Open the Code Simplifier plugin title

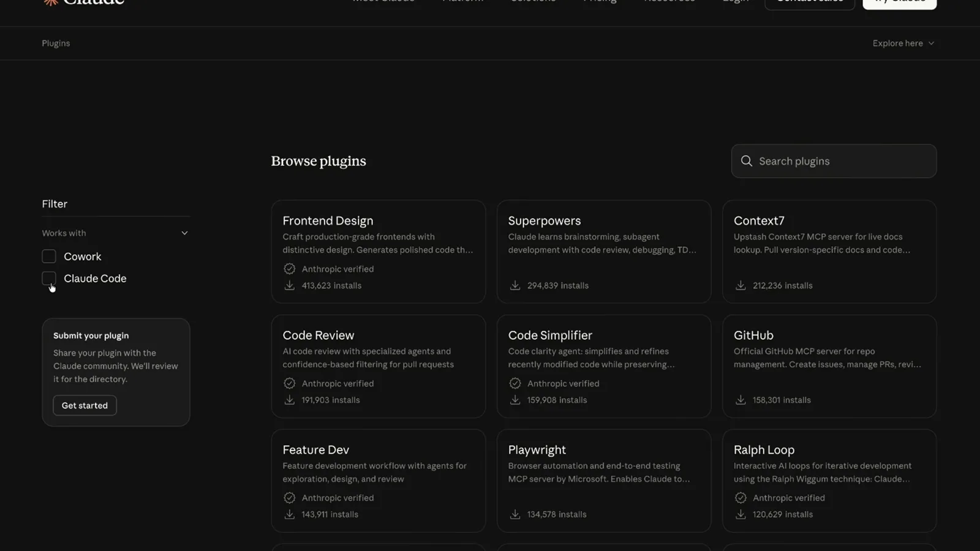coord(550,335)
